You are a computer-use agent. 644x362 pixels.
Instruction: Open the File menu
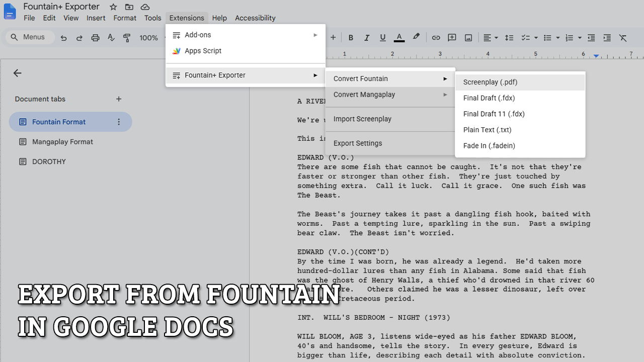pyautogui.click(x=30, y=18)
